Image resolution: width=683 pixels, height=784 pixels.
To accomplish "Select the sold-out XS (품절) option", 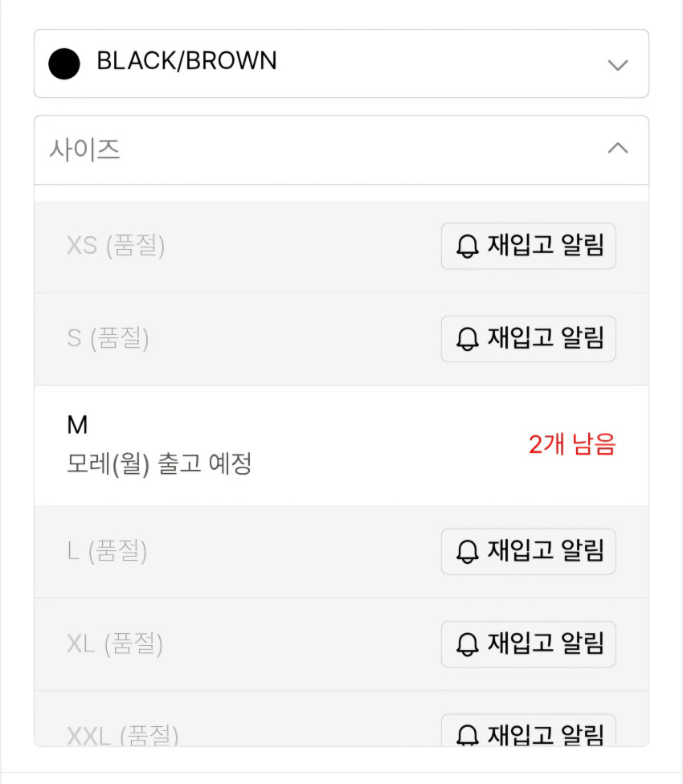I will [116, 246].
